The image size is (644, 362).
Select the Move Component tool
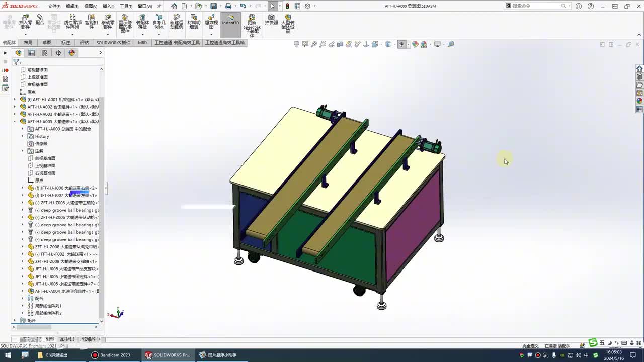[x=108, y=22]
